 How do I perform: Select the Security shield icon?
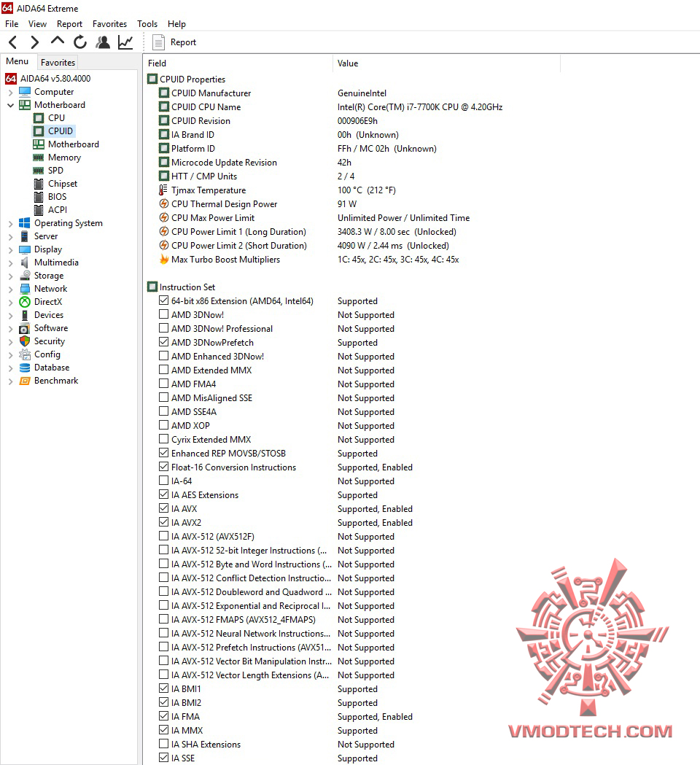point(25,341)
